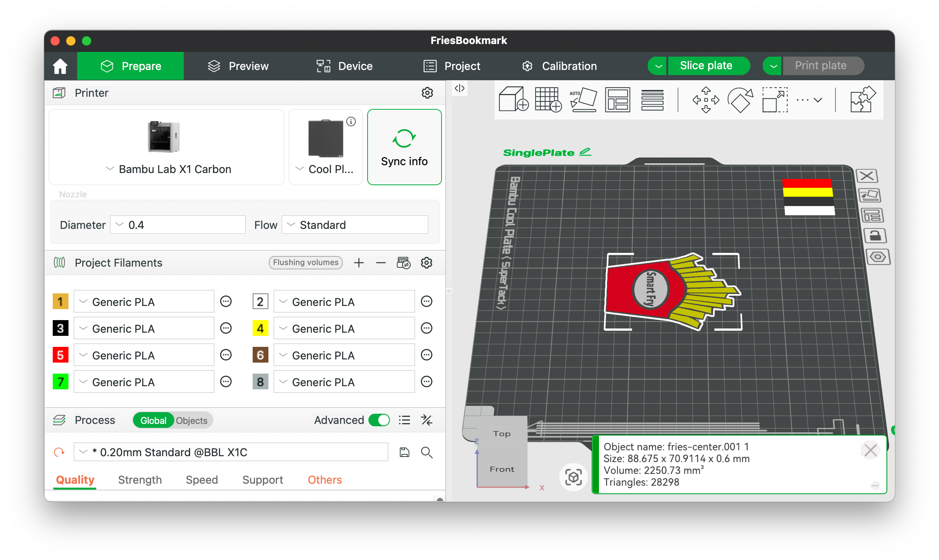The width and height of the screenshot is (939, 560).
Task: Click the Auto orient tool
Action: 583,99
